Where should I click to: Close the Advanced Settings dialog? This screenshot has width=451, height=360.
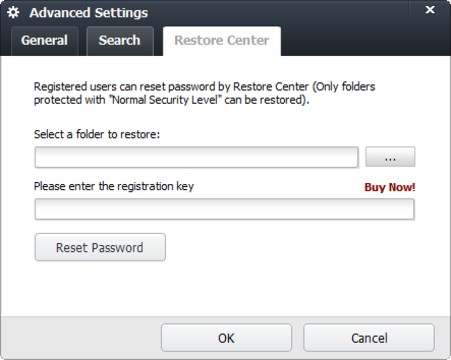(x=430, y=10)
